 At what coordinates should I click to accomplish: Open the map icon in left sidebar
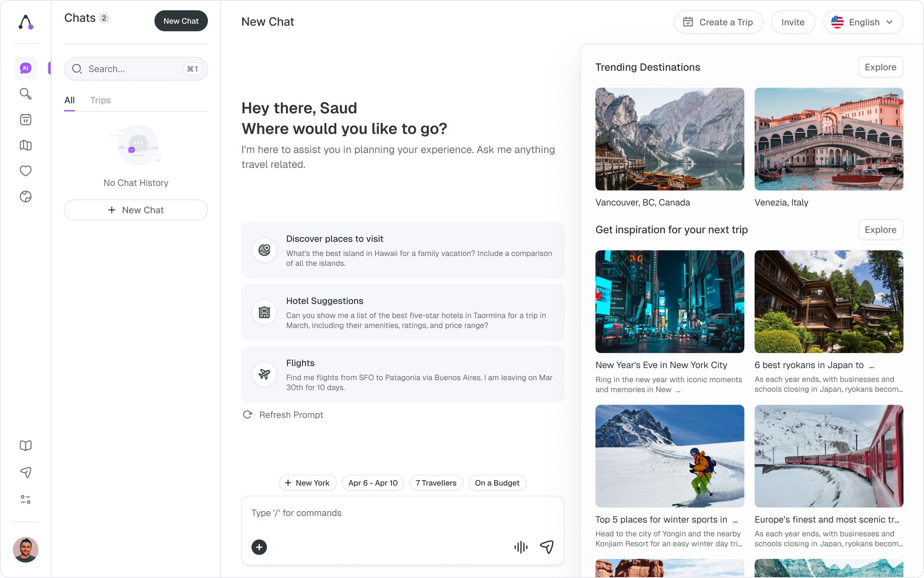(x=26, y=145)
